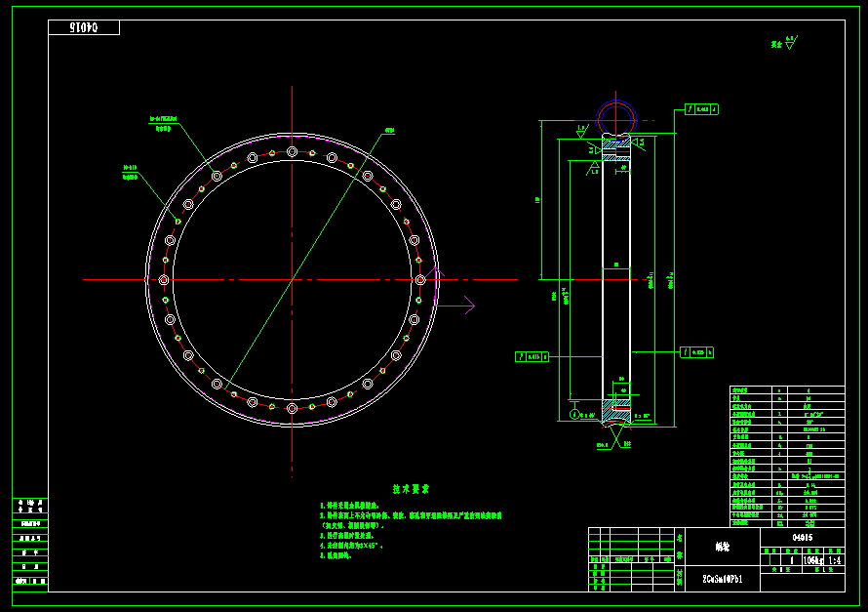Image resolution: width=868 pixels, height=612 pixels.
Task: Select the hatched area at bottom of section
Action: click(616, 410)
